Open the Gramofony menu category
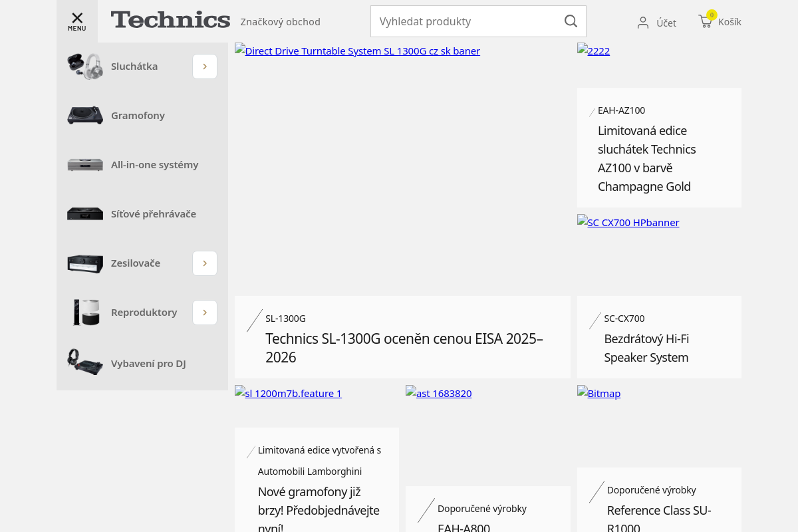798x532 pixels. coord(138,116)
